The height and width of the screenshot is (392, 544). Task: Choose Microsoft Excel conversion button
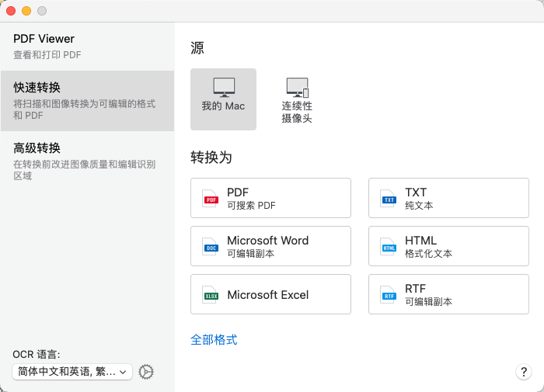point(270,294)
